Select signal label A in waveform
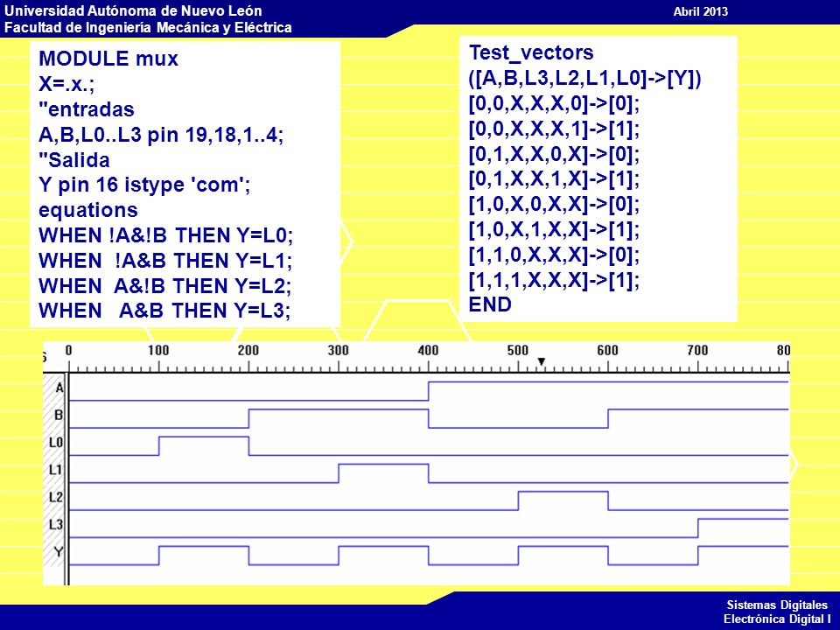The width and height of the screenshot is (840, 630). [x=59, y=388]
